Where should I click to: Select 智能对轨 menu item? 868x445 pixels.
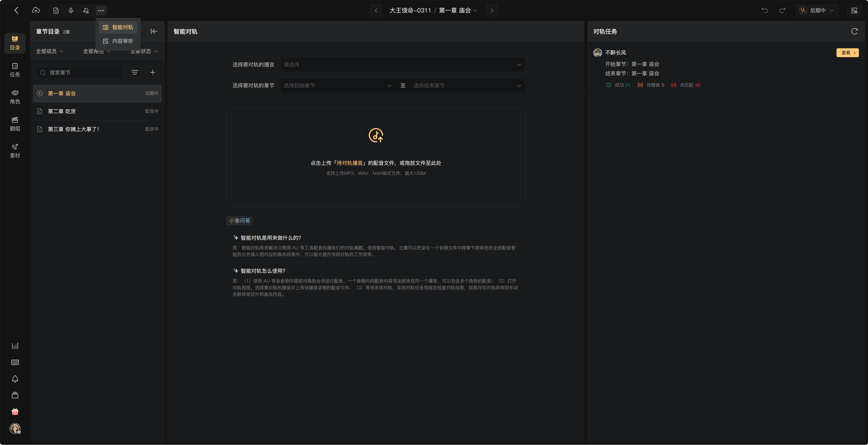tap(118, 27)
